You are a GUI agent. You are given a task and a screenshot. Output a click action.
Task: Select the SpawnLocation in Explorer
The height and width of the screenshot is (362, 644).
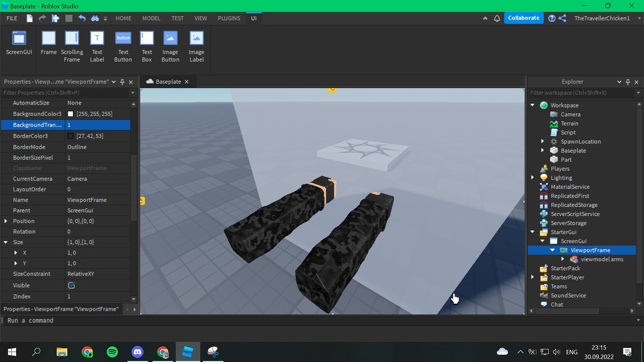pos(581,141)
